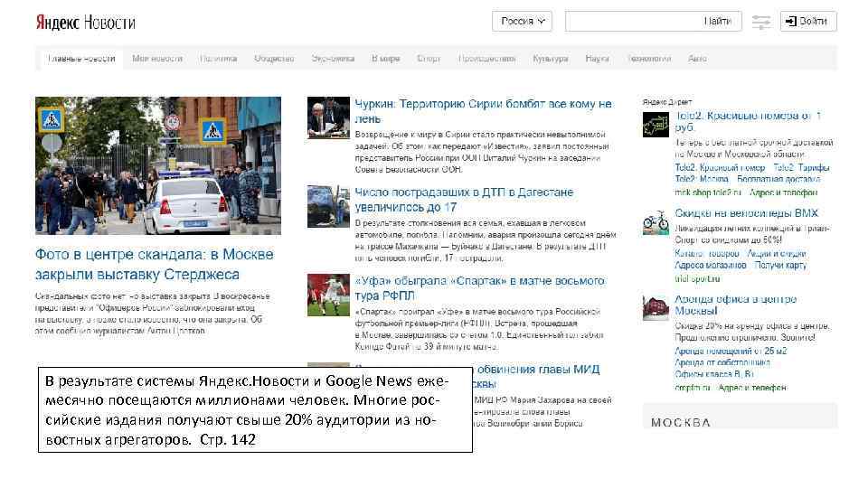Click the Получи карту sublink
This screenshot has width=868, height=488.
780,265
